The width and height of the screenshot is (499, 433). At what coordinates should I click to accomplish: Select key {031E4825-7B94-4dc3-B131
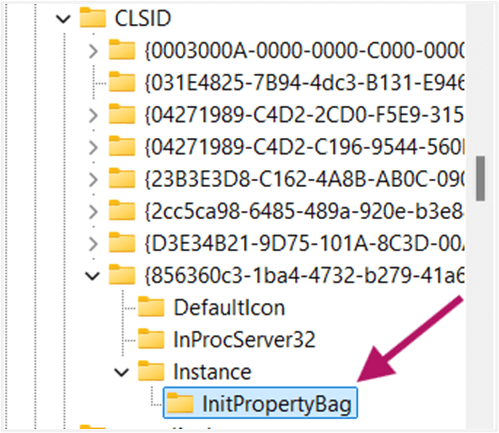tap(304, 83)
